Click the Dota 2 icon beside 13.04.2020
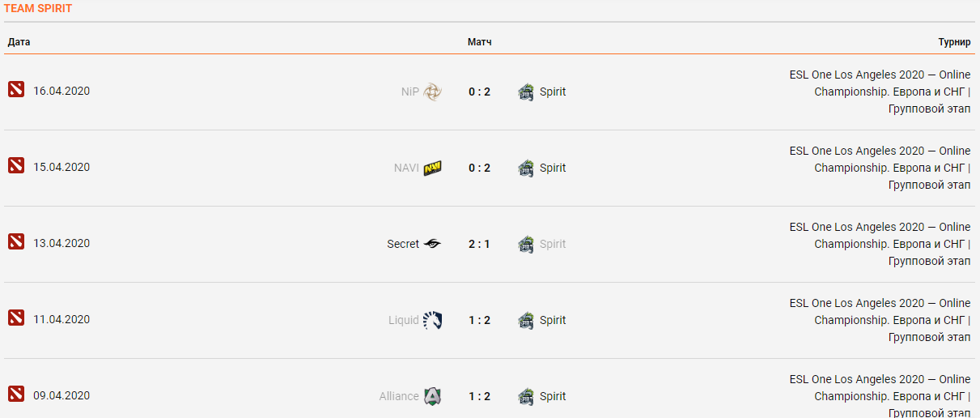The width and height of the screenshot is (980, 418). [16, 241]
